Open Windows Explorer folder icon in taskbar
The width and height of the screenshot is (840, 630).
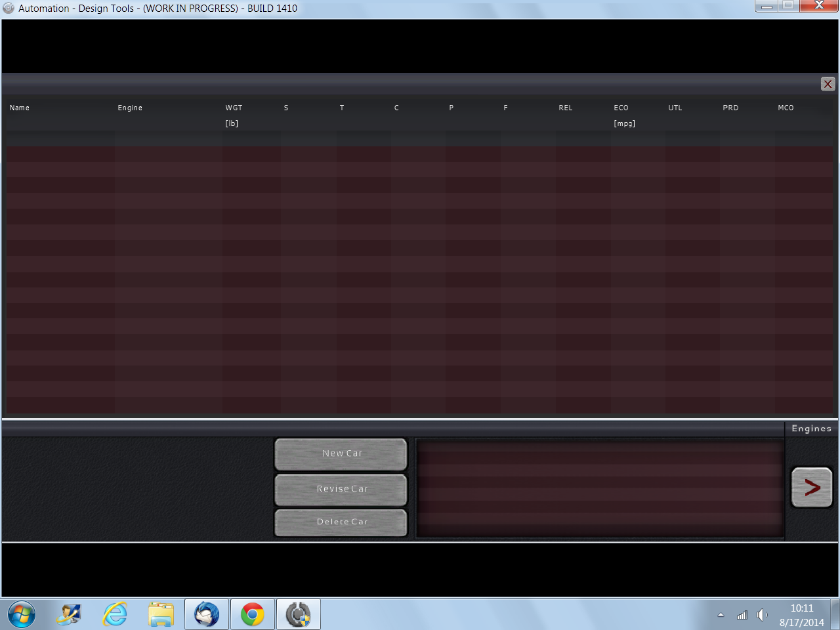tap(161, 615)
